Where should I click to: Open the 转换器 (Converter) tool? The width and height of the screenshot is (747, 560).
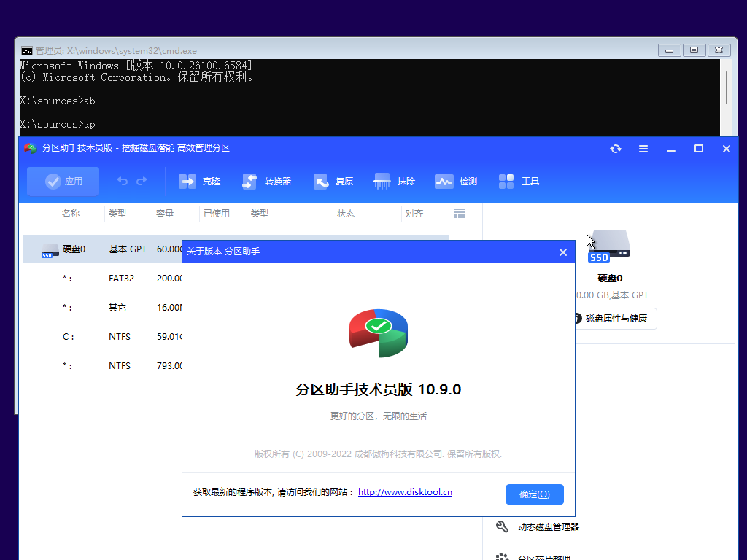coord(266,182)
